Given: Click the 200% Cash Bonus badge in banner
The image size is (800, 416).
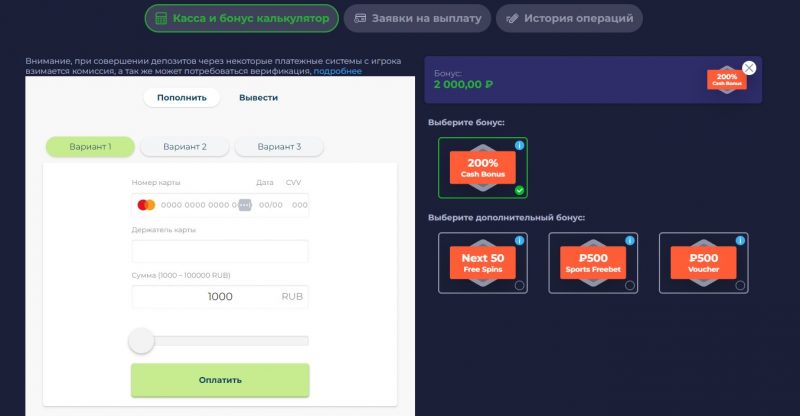Looking at the screenshot, I should (x=727, y=80).
